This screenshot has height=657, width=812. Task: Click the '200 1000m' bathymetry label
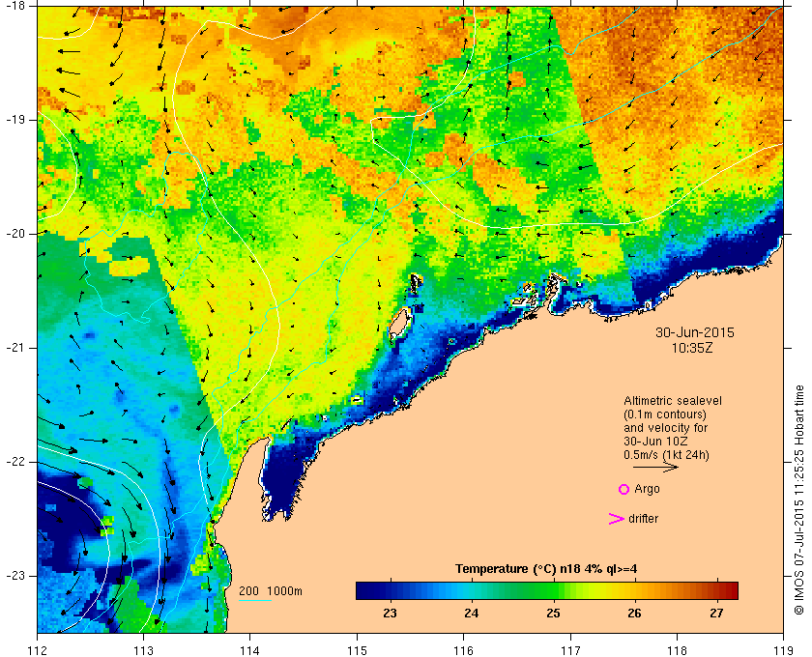click(x=271, y=591)
